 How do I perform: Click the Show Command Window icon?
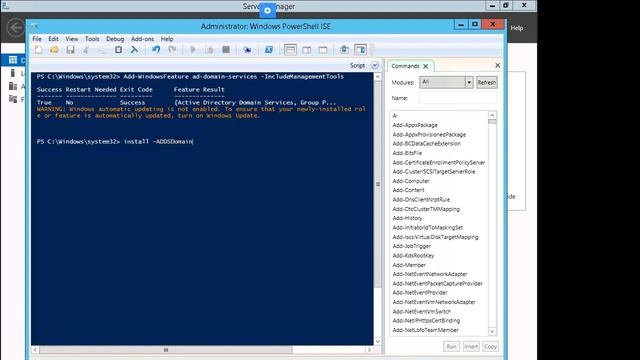click(x=344, y=50)
